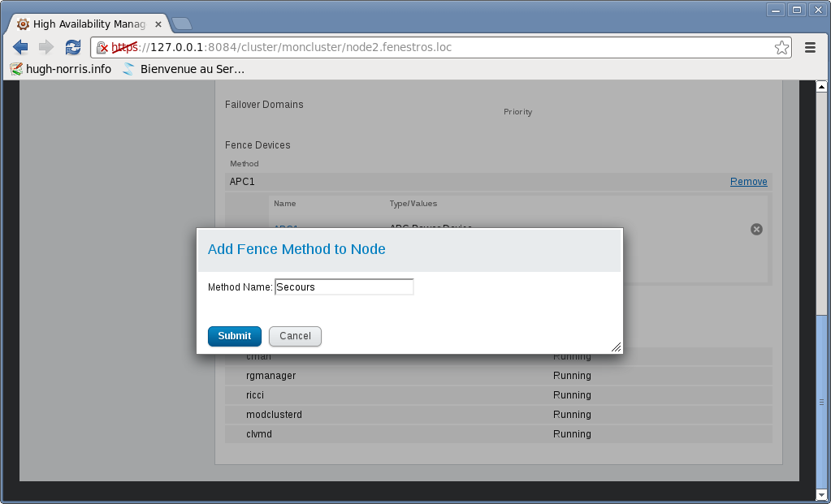Bookmark this page with the star
The width and height of the screenshot is (831, 504).
coord(781,48)
